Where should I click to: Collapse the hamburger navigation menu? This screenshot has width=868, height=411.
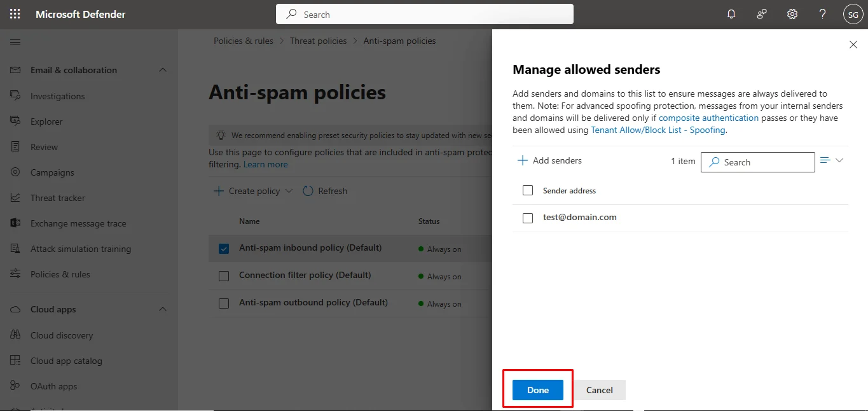point(15,42)
